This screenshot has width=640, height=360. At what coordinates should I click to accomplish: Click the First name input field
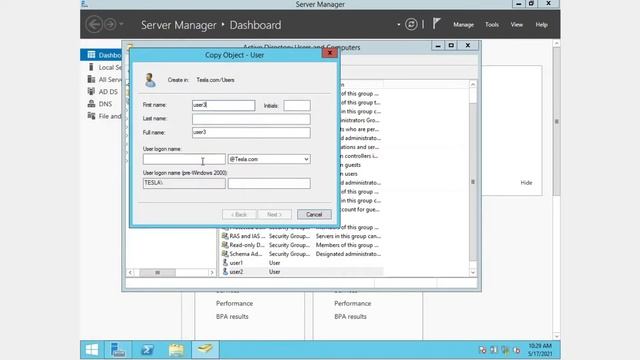pos(224,105)
